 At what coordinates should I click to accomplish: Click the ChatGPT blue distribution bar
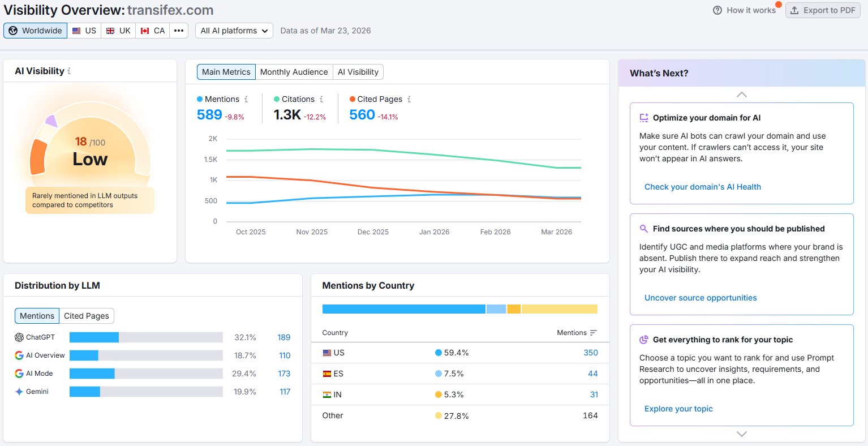tap(94, 337)
